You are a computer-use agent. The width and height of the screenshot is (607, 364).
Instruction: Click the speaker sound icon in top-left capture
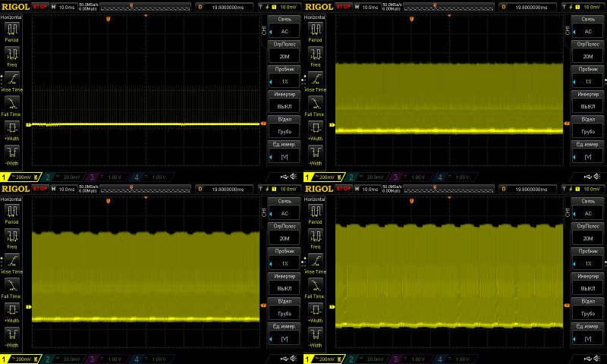[294, 177]
